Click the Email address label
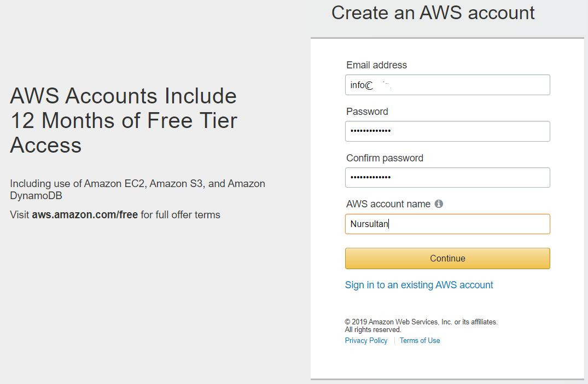 pos(376,65)
